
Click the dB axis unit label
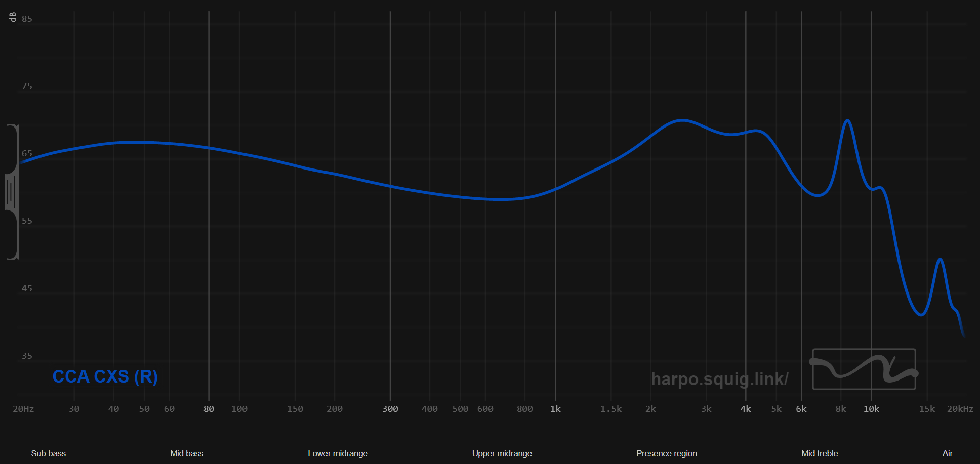[x=13, y=17]
